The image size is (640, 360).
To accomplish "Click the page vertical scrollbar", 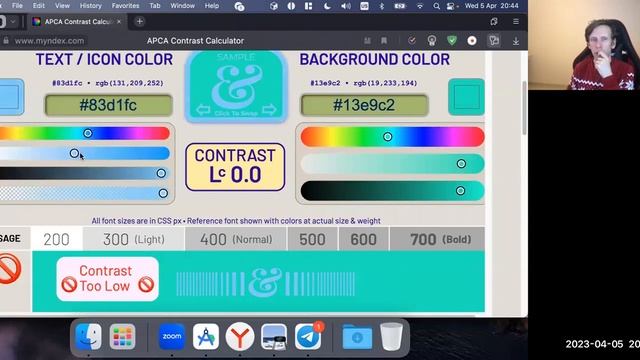I will point(524,108).
